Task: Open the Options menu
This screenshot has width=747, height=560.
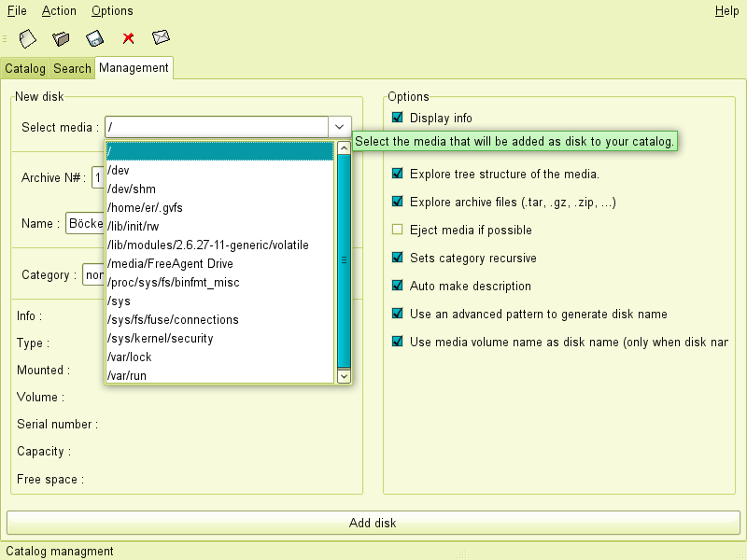Action: coord(112,10)
